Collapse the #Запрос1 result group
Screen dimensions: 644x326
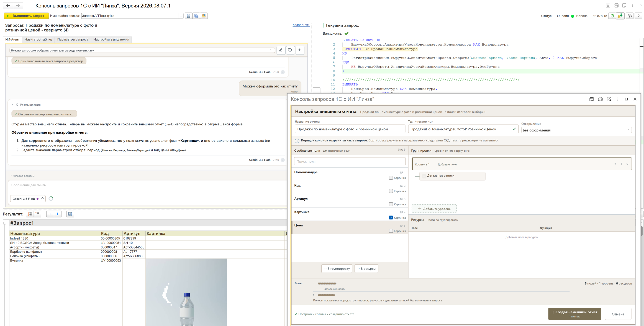[5, 223]
